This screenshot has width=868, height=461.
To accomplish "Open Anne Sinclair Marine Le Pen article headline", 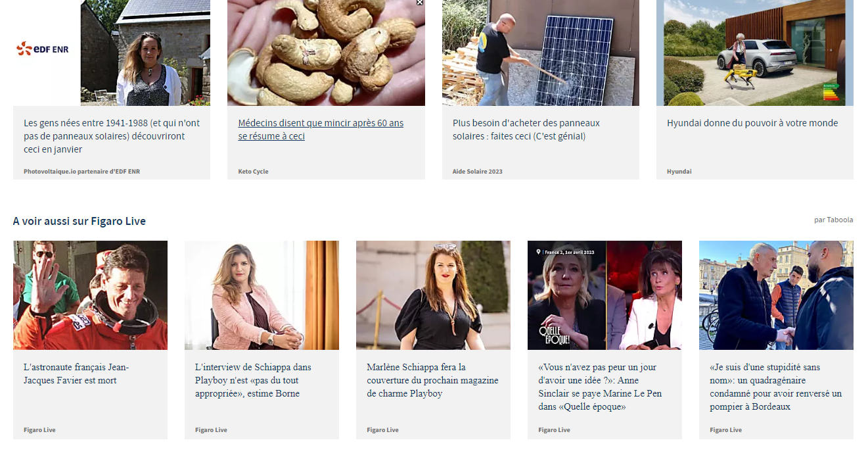I will tap(600, 387).
